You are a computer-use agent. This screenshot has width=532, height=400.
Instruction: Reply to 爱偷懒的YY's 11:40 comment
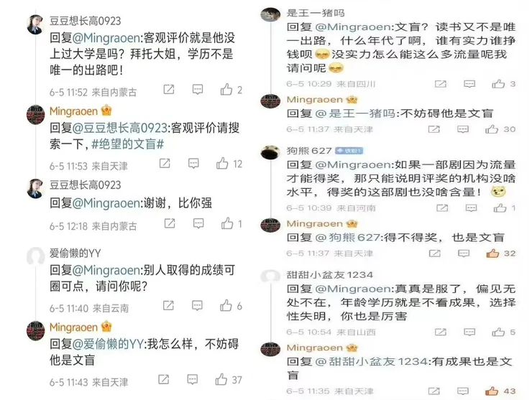coord(197,305)
